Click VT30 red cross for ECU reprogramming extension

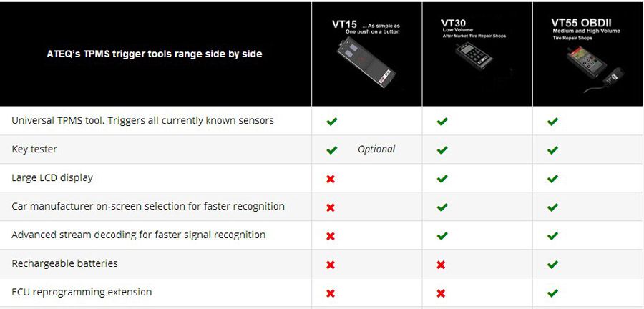click(x=441, y=293)
